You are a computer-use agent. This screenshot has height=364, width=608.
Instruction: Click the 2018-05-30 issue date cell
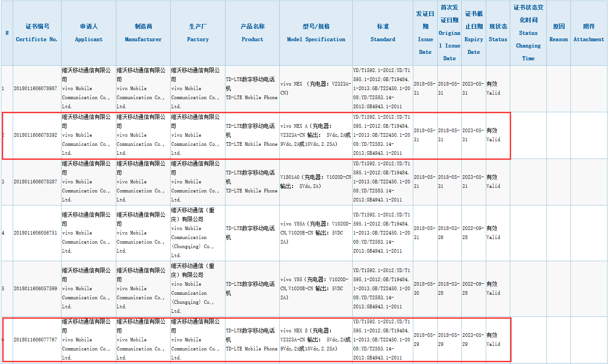(x=425, y=289)
